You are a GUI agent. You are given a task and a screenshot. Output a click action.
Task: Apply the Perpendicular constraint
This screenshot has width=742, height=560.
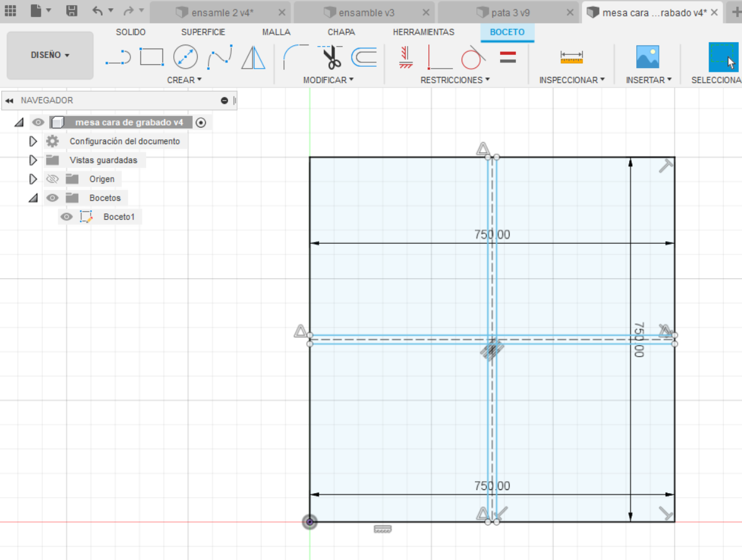[440, 57]
